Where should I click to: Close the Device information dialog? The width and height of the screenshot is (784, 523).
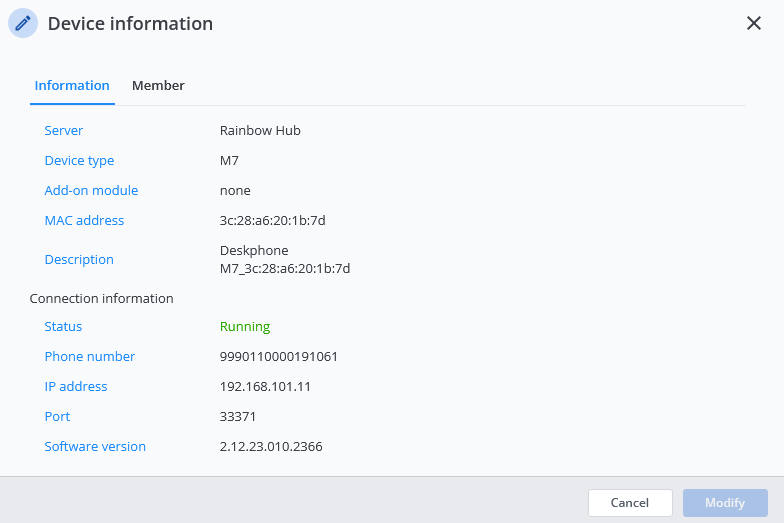tap(754, 23)
